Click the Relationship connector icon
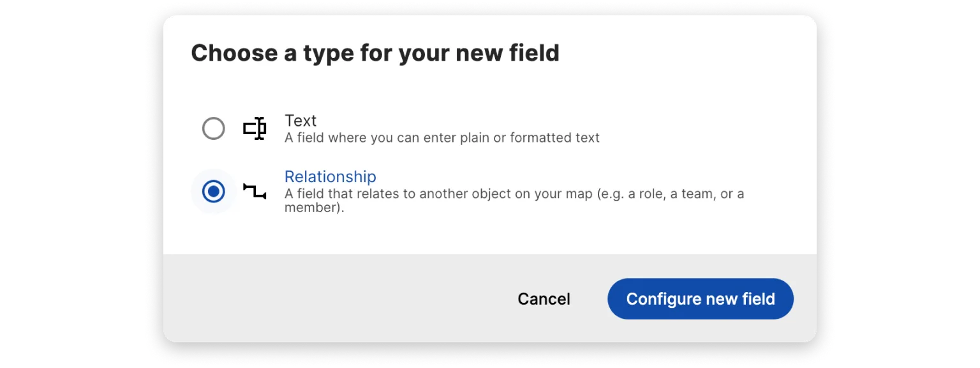This screenshot has width=980, height=368. pos(255,191)
